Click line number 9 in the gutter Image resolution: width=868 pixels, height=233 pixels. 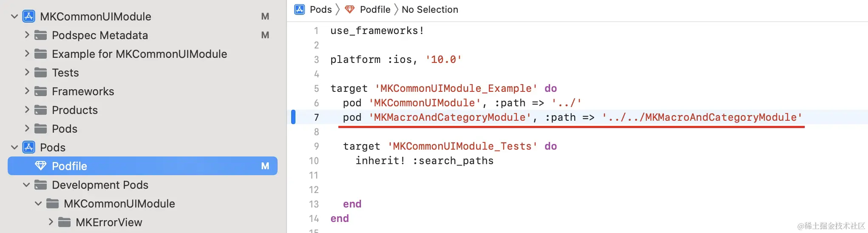(x=316, y=146)
